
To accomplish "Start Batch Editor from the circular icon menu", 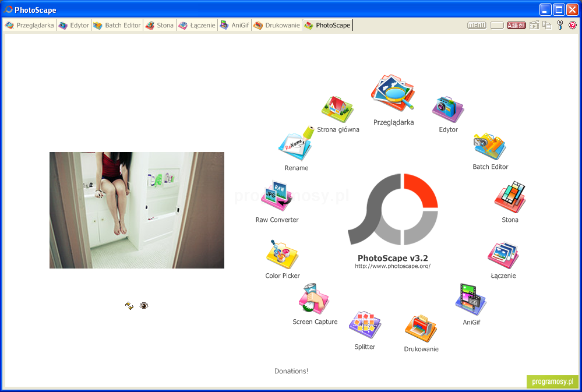I will click(x=489, y=146).
